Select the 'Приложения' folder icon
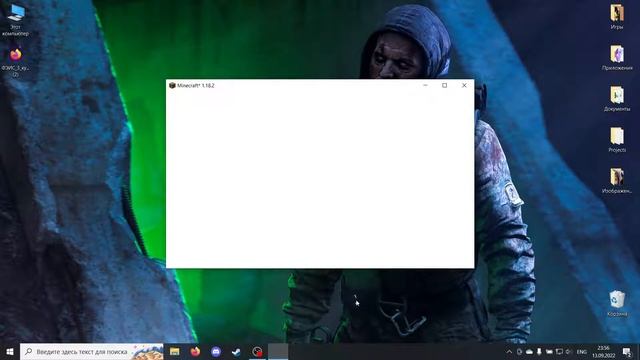640x360 pixels. tap(617, 58)
